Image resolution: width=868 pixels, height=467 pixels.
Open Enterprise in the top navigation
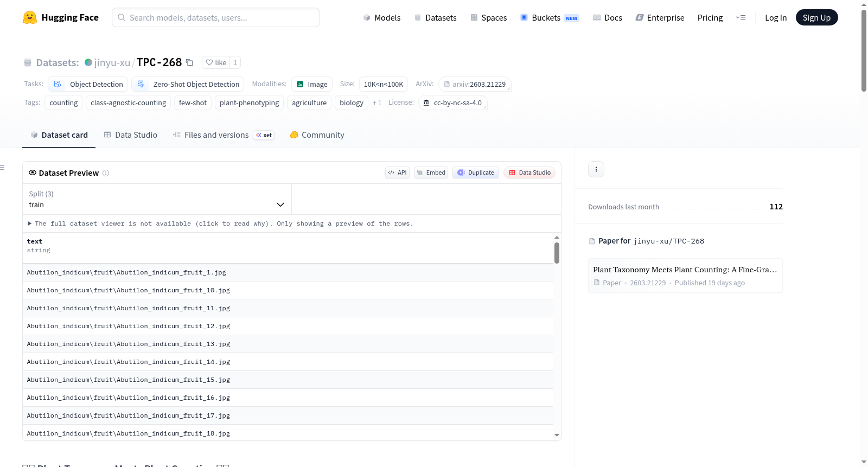pyautogui.click(x=660, y=17)
